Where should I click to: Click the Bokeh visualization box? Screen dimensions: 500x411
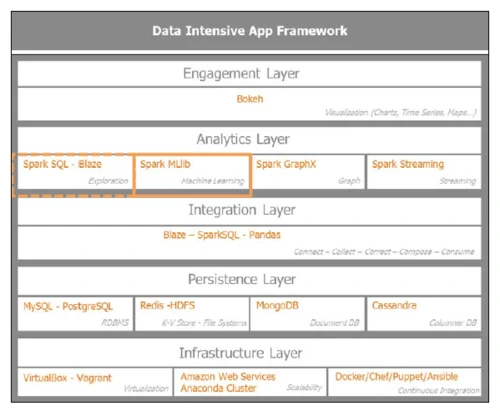249,104
